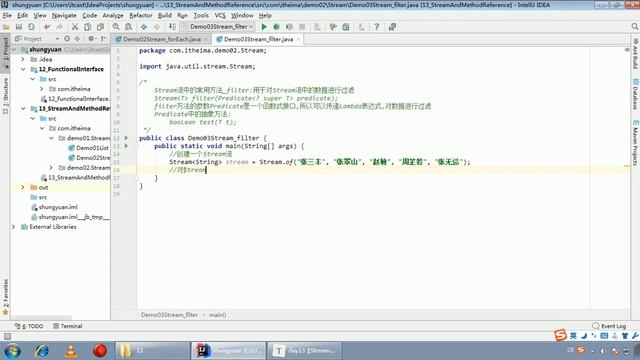
Task: Expand External Libraries node
Action: point(14,227)
